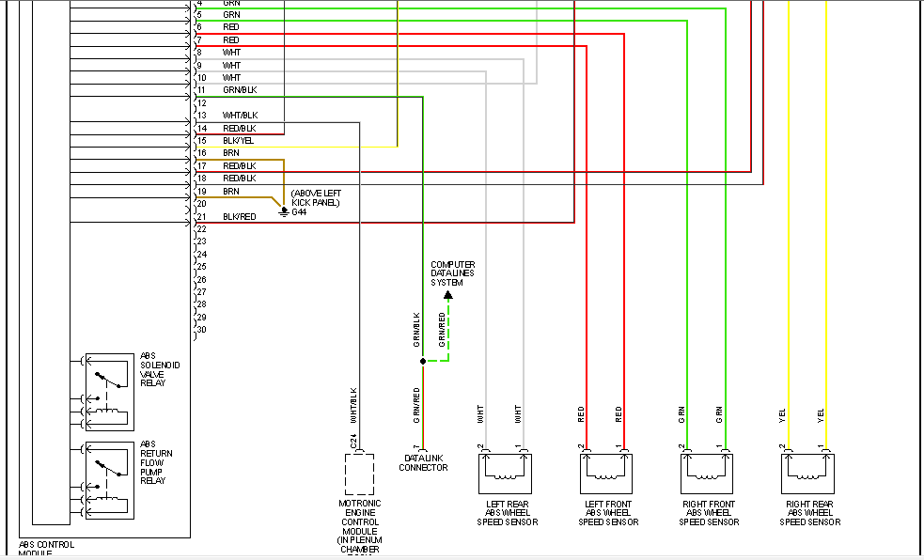
Task: Select the Computer Data Lines System text
Action: (452, 273)
